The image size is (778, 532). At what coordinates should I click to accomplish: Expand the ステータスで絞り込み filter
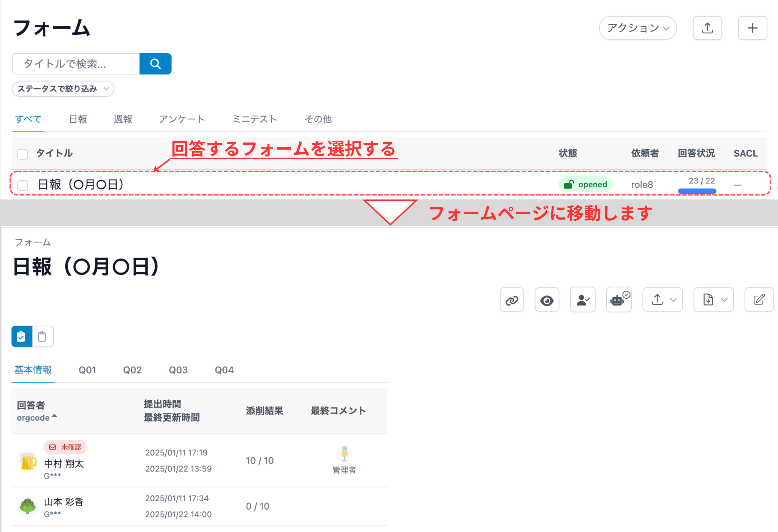63,89
